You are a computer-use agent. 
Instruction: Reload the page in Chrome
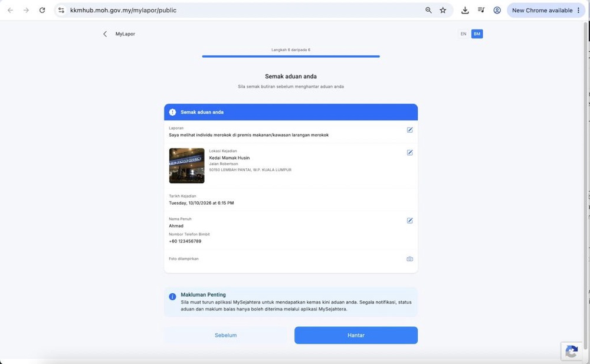42,10
